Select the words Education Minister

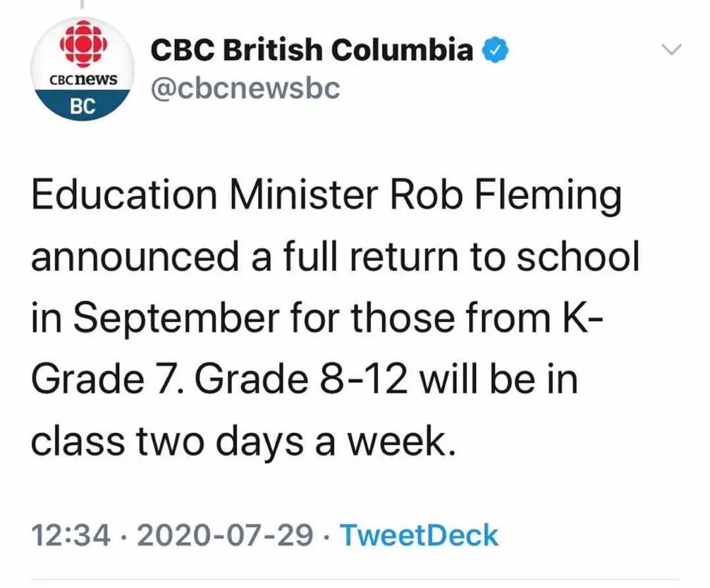coord(204,195)
